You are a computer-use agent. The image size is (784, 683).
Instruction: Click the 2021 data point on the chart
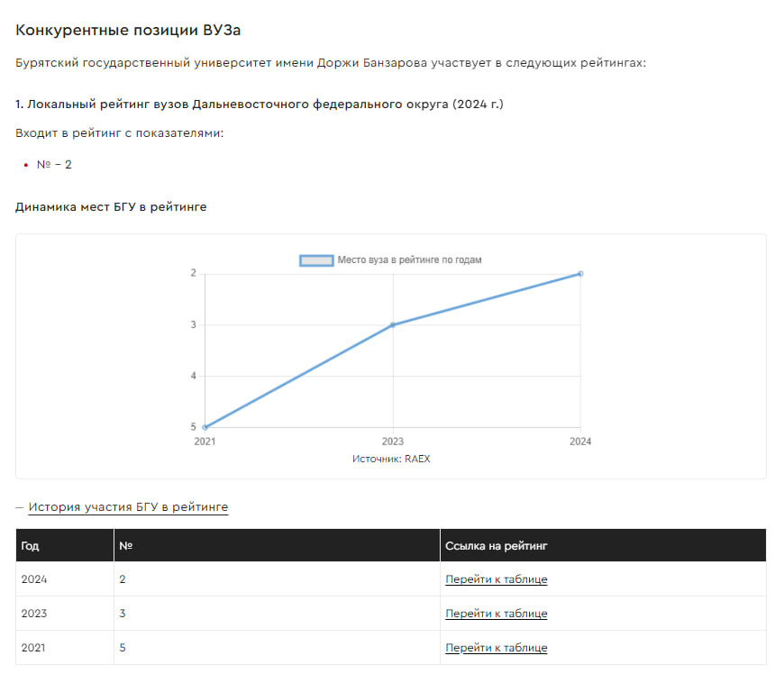pos(205,427)
